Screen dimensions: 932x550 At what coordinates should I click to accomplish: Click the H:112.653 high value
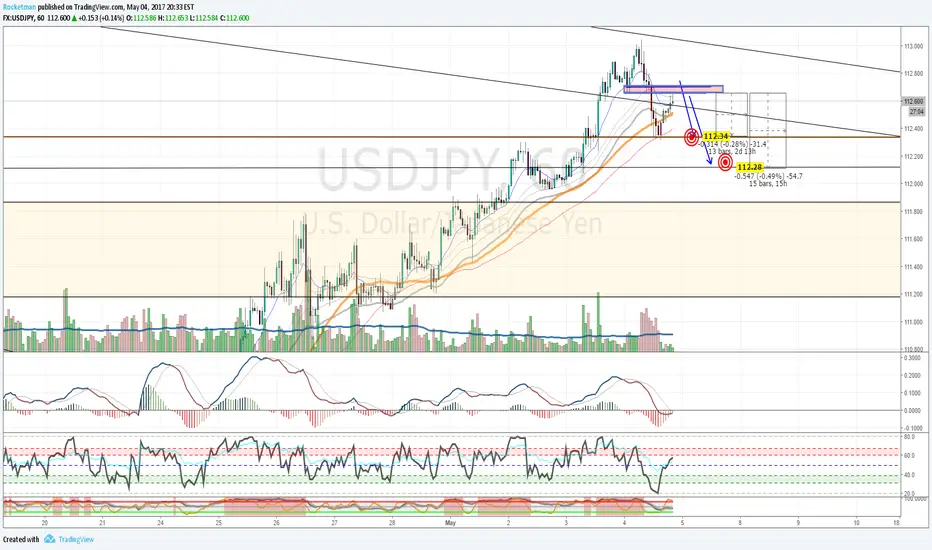click(x=173, y=18)
